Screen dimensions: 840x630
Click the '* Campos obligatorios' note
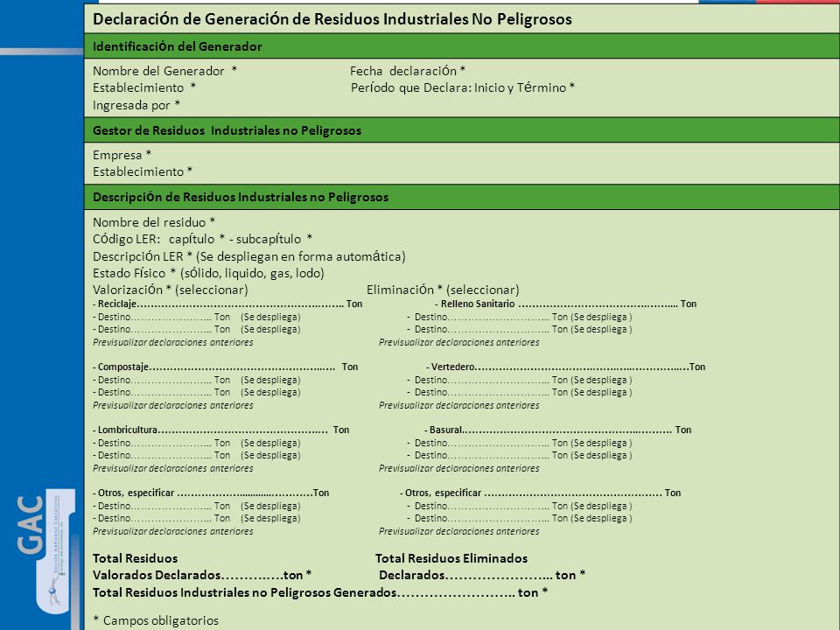point(156,620)
